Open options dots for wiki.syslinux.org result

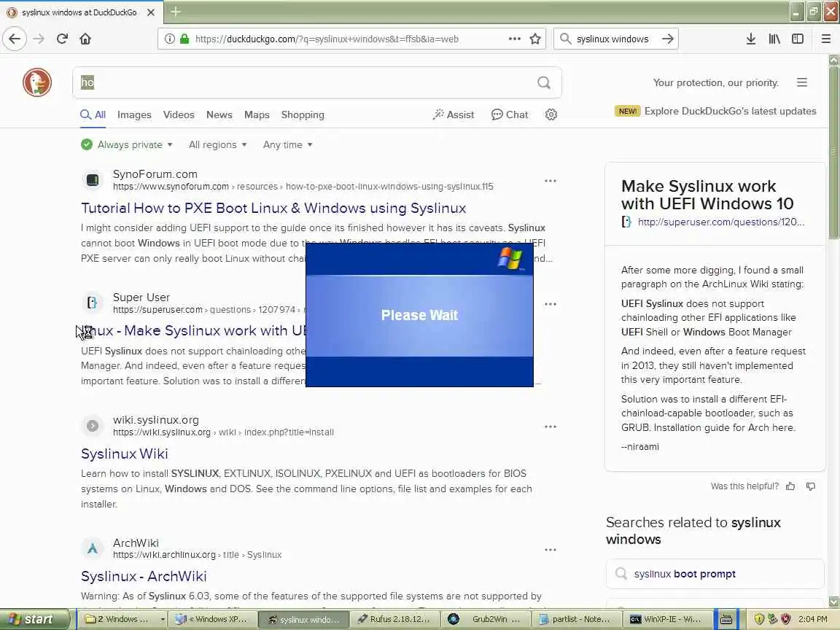pos(551,427)
